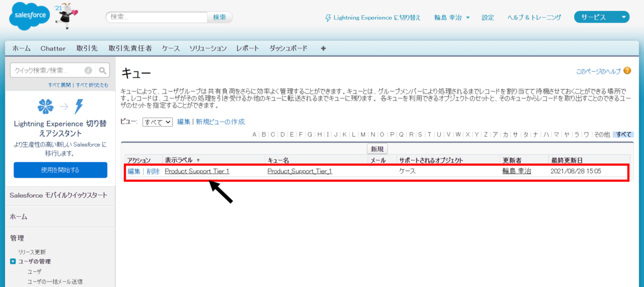Viewport: 644px width, 287px height.
Task: Open the ソリューション tab
Action: [208, 48]
